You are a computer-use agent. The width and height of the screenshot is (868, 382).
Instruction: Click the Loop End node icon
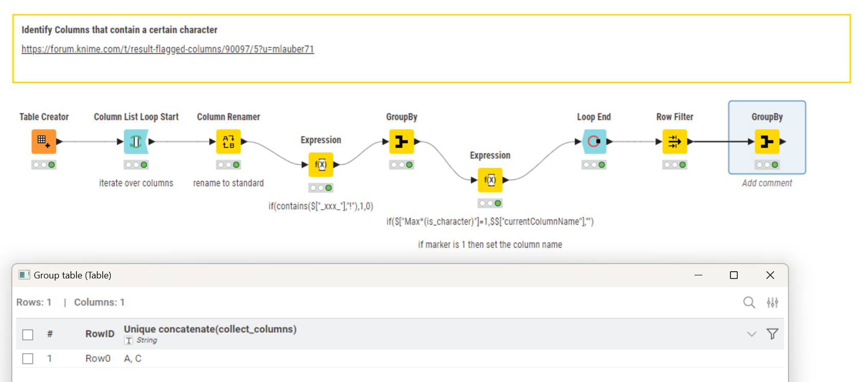[594, 142]
